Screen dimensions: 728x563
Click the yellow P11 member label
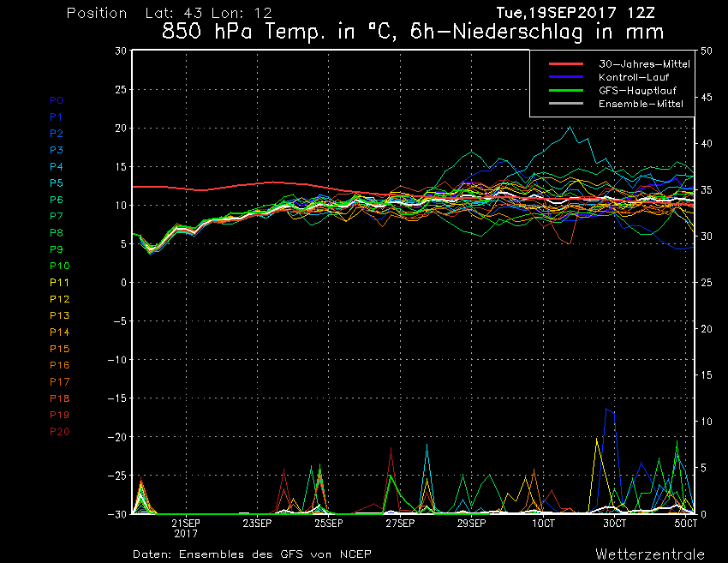(x=60, y=283)
